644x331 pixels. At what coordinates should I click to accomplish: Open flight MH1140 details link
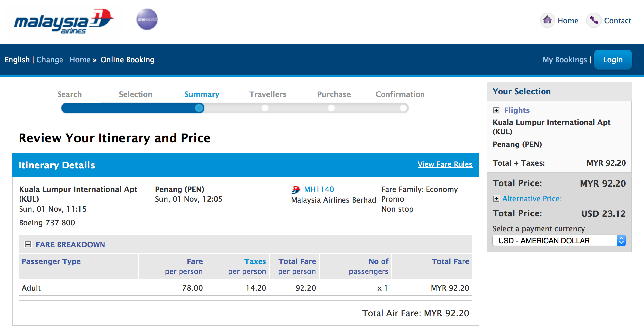click(319, 189)
